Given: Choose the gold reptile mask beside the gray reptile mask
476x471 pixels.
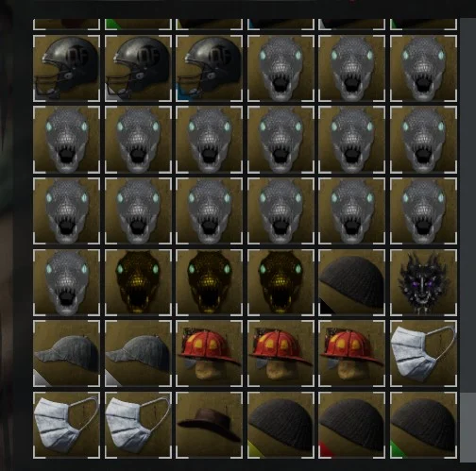Looking at the screenshot, I should 138,282.
